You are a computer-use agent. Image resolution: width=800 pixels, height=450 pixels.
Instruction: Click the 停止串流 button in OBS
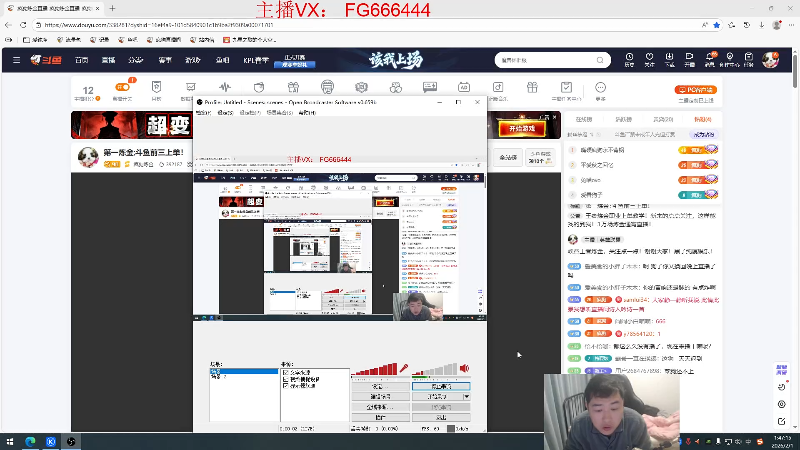(441, 386)
